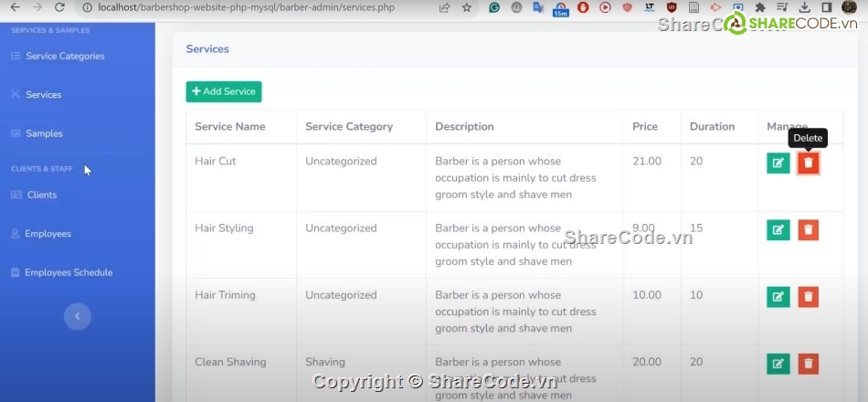Collapse the sidebar with the chevron button
The width and height of the screenshot is (868, 402).
pyautogui.click(x=77, y=316)
